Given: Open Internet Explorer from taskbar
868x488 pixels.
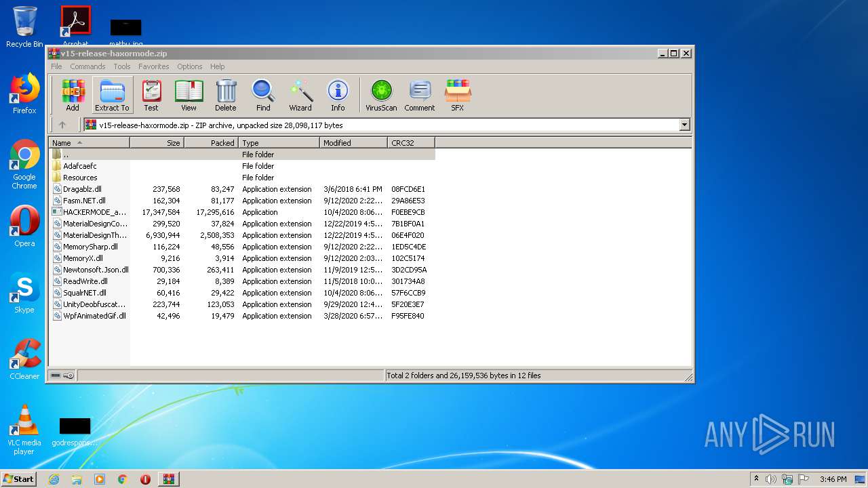Looking at the screenshot, I should point(54,479).
